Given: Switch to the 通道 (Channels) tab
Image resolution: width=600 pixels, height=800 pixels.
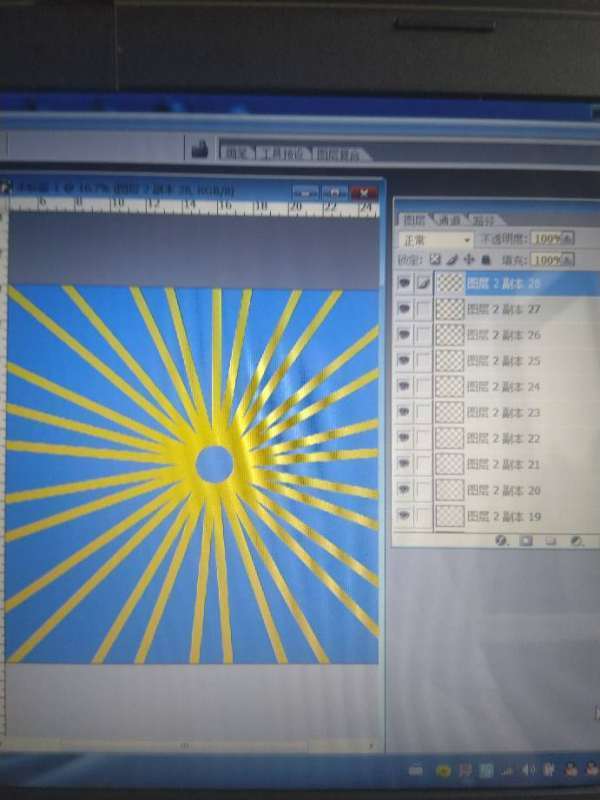Looking at the screenshot, I should 450,220.
